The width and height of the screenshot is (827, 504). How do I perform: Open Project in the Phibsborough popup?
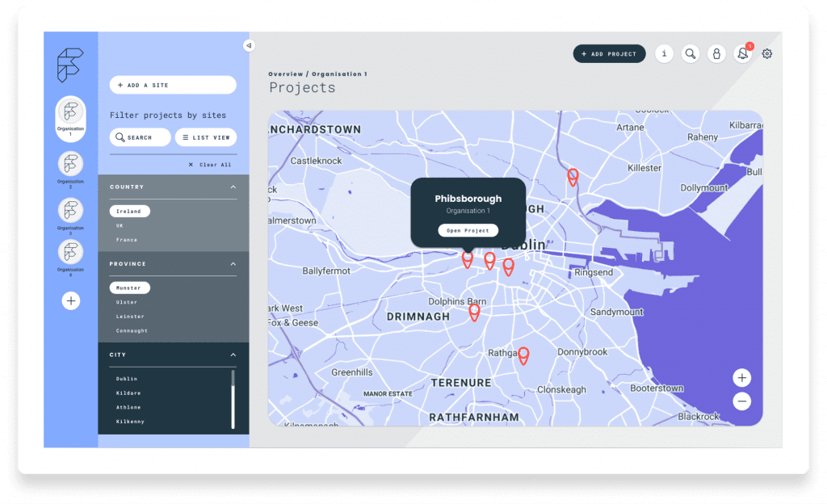[x=468, y=230]
